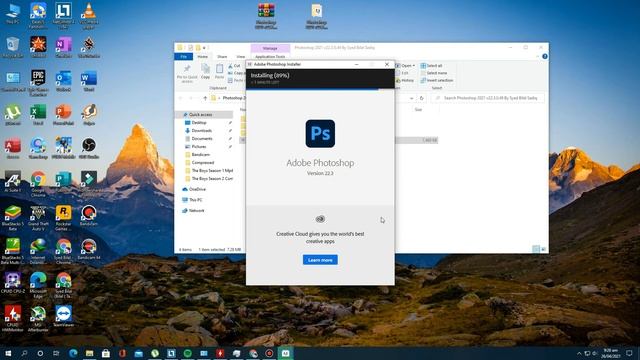Click Select none in Explorer ribbon

[434, 73]
